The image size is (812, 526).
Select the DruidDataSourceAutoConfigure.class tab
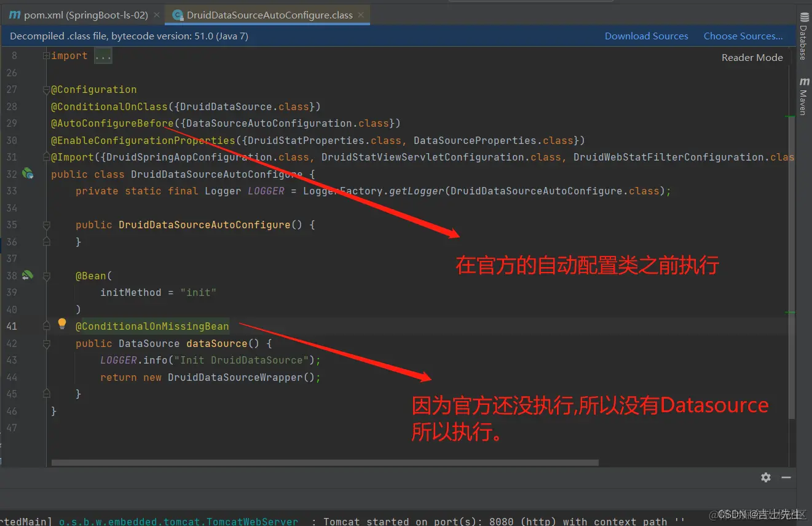269,15
